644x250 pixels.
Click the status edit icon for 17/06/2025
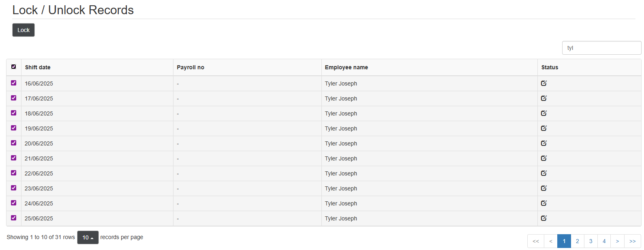coord(543,98)
